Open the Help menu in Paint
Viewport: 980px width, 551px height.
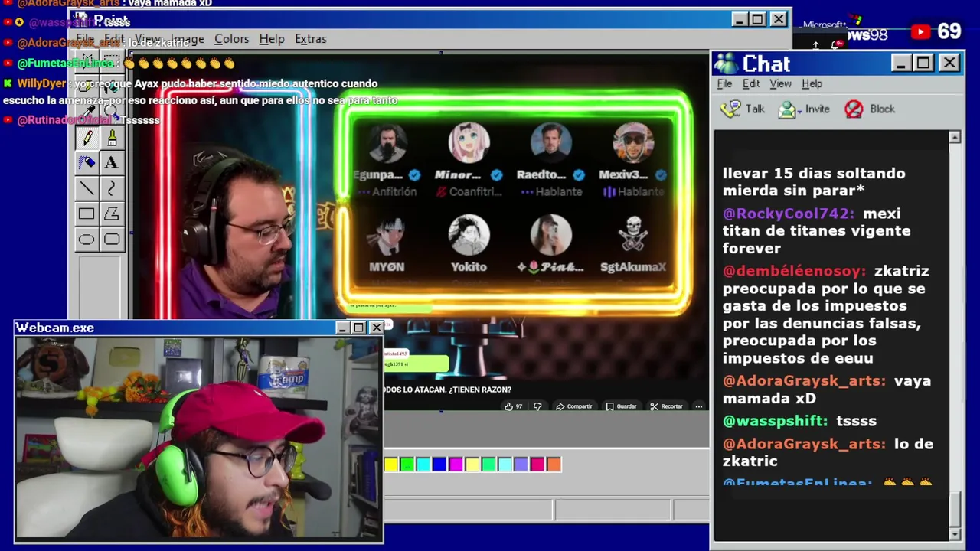click(272, 38)
